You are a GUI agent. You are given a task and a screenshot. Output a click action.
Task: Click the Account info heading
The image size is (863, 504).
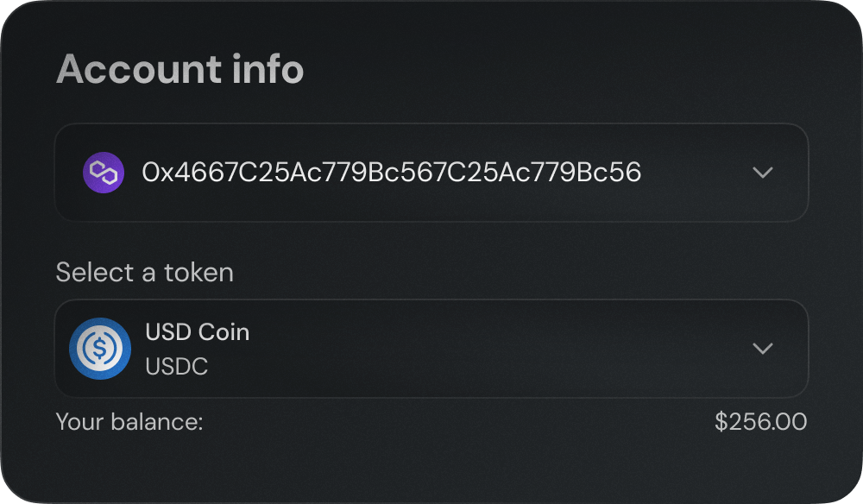coord(180,68)
